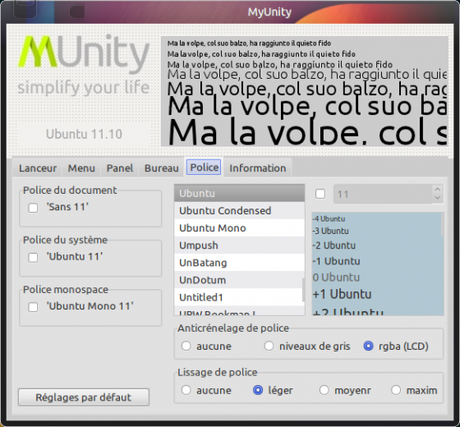This screenshot has height=427, width=460.
Task: Switch to the Menu tab
Action: [81, 168]
